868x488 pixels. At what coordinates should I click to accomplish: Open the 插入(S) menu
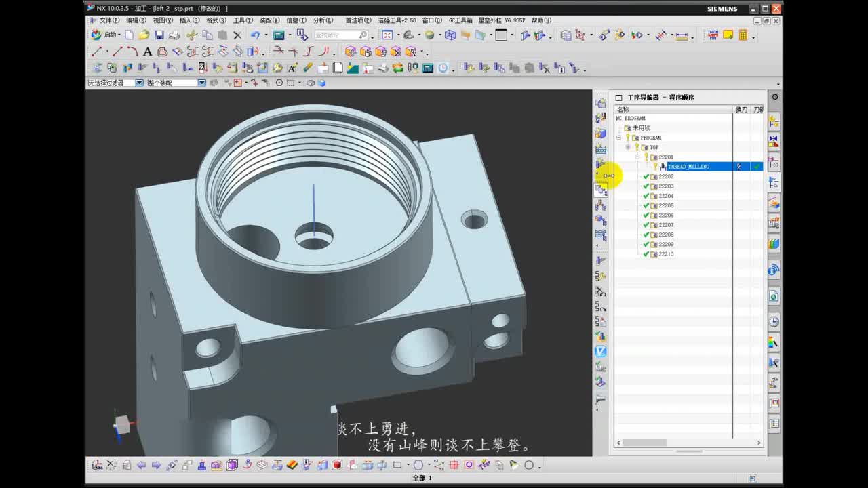pos(189,20)
